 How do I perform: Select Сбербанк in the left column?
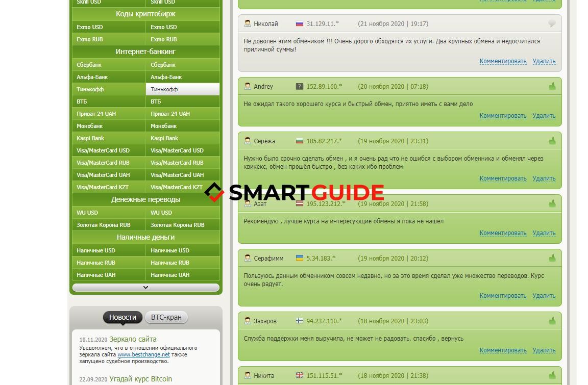(x=109, y=65)
